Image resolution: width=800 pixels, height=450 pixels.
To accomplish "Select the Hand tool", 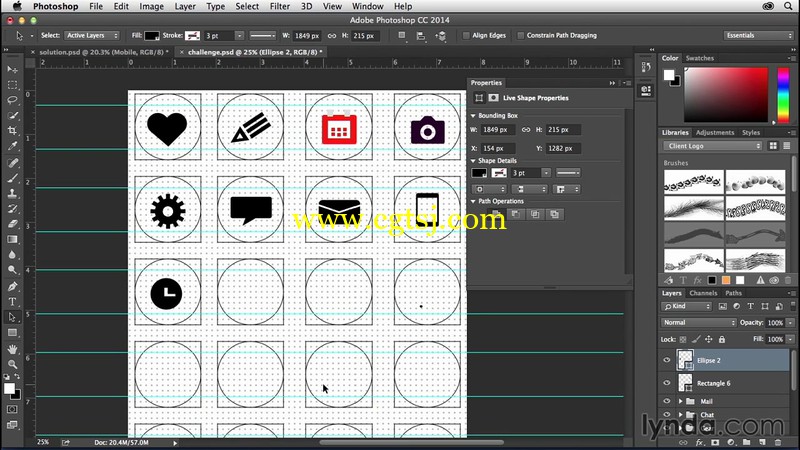I will [x=12, y=349].
